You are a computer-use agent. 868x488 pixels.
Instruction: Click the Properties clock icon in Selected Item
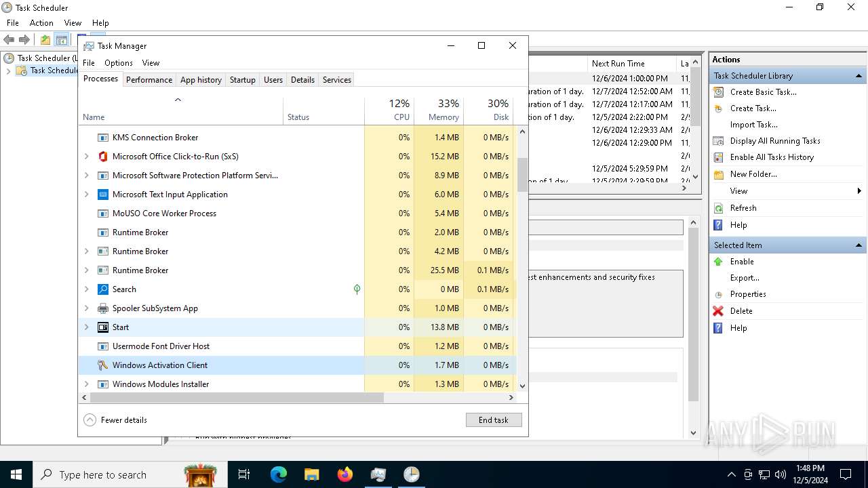[719, 295]
